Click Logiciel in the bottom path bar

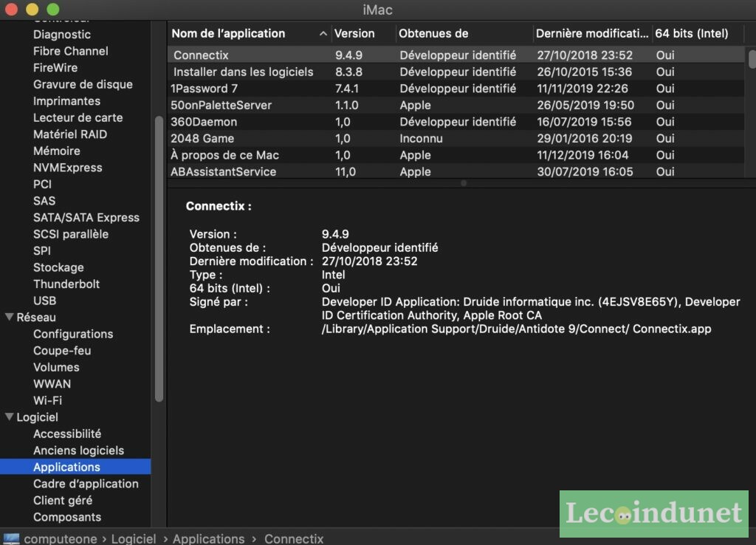point(134,538)
